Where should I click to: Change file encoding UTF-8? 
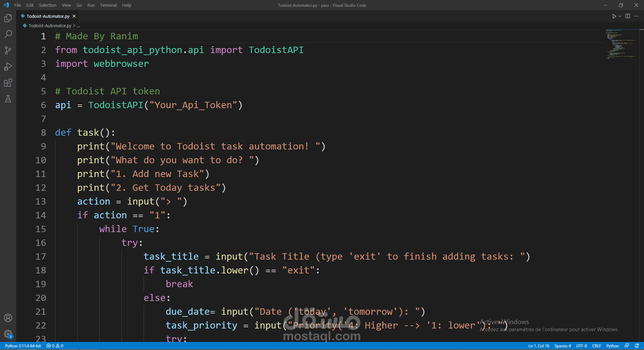pos(582,346)
